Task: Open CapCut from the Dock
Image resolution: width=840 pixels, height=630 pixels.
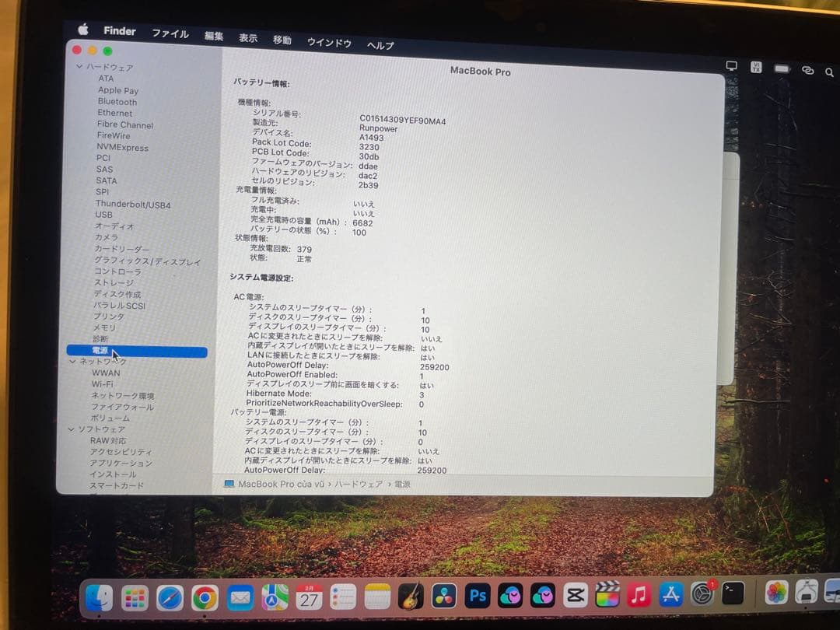Action: tap(575, 595)
